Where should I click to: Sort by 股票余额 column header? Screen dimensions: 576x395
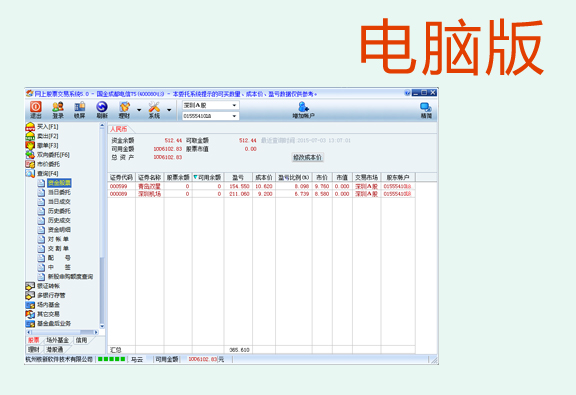point(178,177)
